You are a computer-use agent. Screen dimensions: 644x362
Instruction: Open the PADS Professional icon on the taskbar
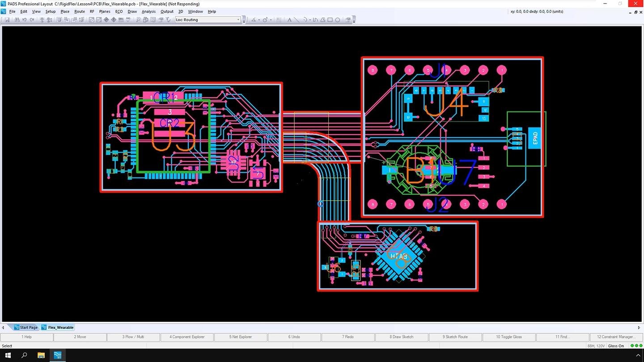point(57,355)
